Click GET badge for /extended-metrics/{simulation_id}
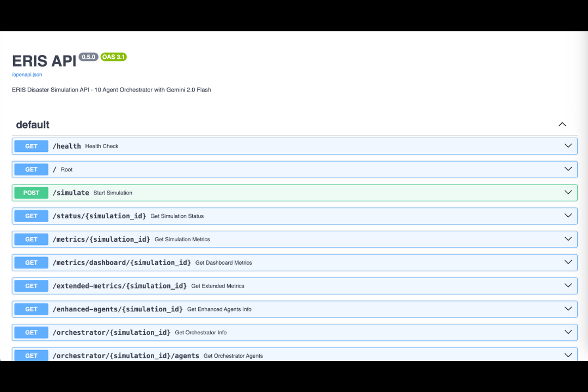Image resolution: width=588 pixels, height=392 pixels. click(x=31, y=286)
